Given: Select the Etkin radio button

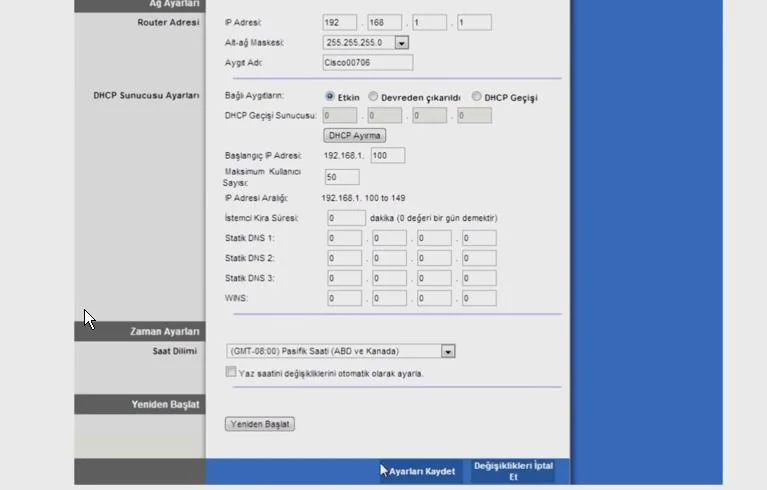Looking at the screenshot, I should point(330,97).
